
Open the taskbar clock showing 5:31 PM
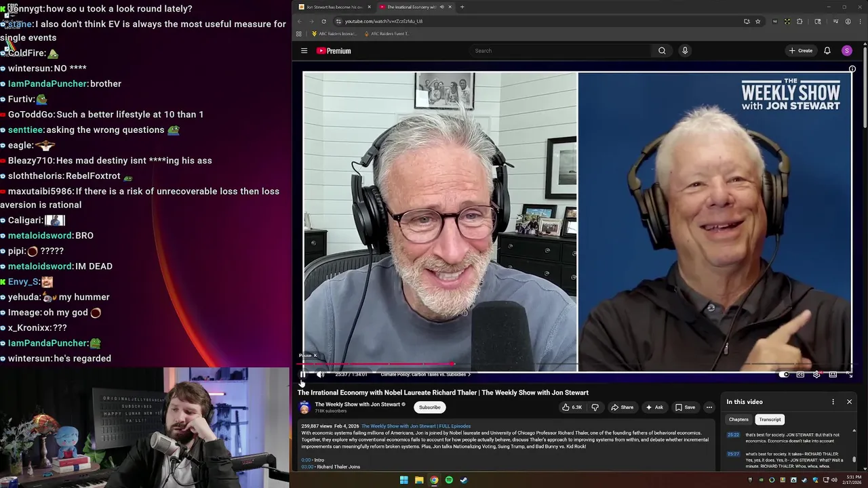[x=852, y=480]
